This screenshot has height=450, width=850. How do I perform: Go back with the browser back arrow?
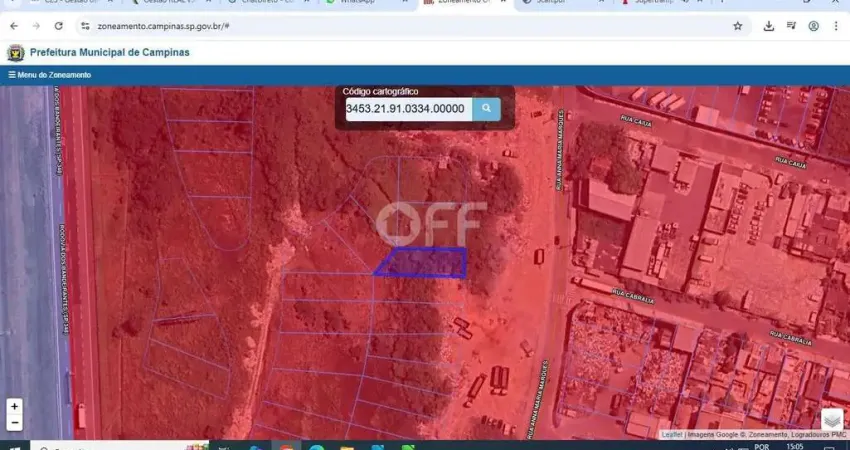(x=14, y=26)
